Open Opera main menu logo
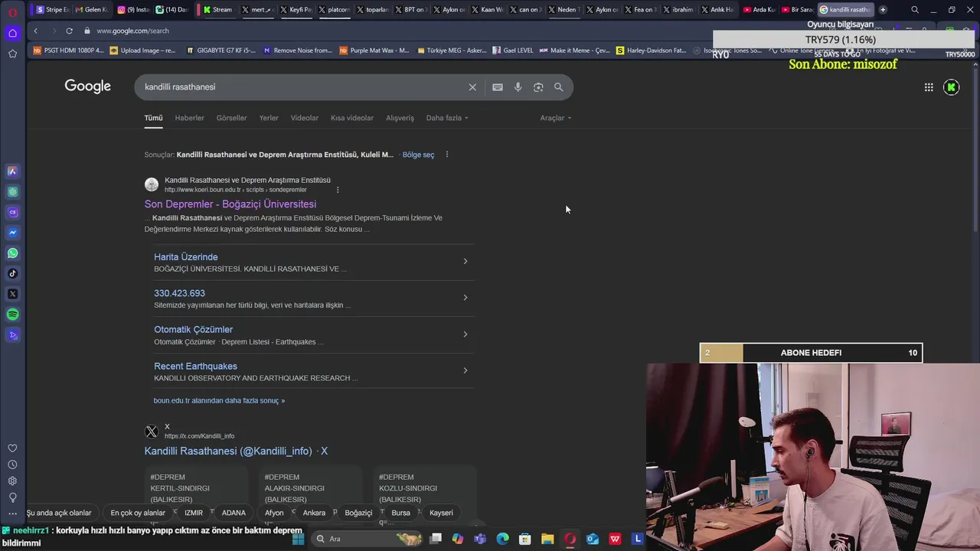 [12, 11]
